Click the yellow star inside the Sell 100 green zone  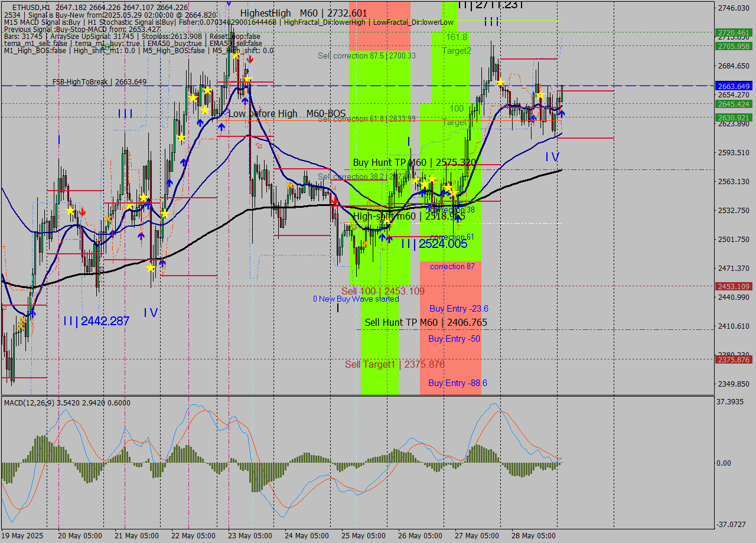click(387, 220)
